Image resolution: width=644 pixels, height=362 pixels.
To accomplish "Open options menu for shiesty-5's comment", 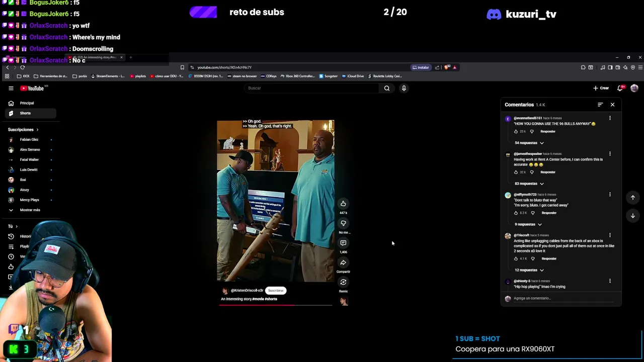I will point(610,281).
